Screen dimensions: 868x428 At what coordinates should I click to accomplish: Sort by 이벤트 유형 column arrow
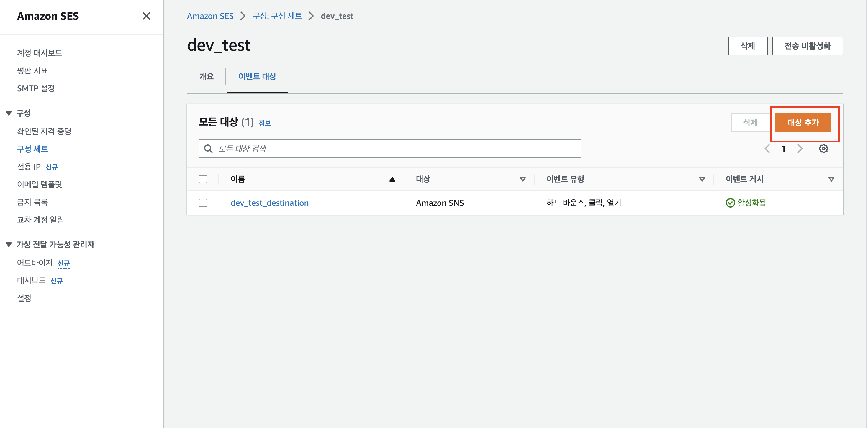[x=702, y=179]
